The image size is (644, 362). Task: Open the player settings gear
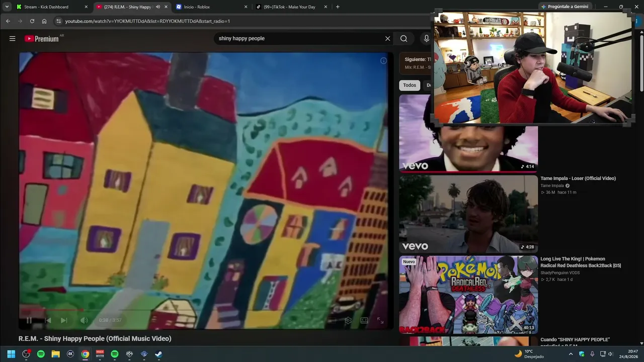[x=348, y=320]
